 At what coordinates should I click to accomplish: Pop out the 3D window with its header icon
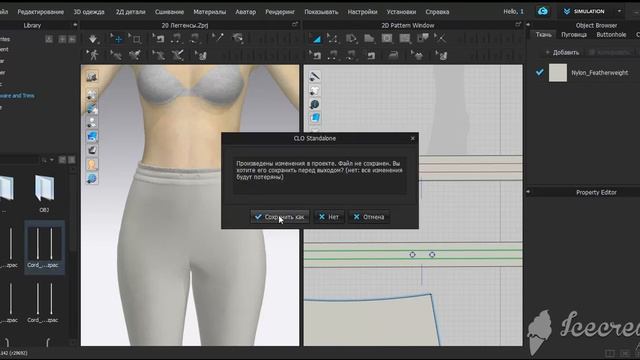[295, 25]
